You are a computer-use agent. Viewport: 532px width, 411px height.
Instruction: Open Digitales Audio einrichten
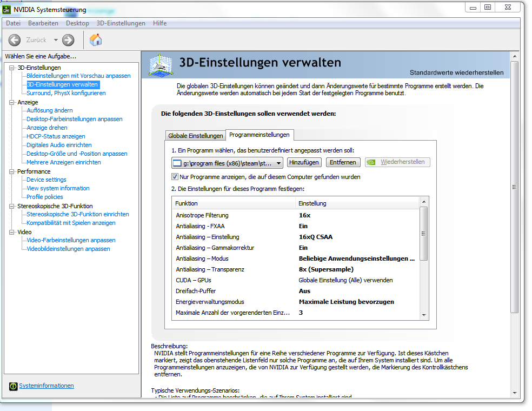pos(59,145)
